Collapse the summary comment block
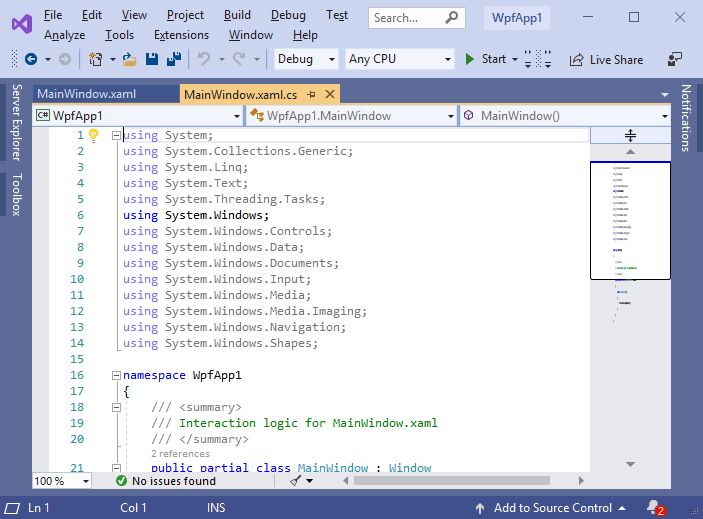This screenshot has height=519, width=703. pyautogui.click(x=116, y=407)
